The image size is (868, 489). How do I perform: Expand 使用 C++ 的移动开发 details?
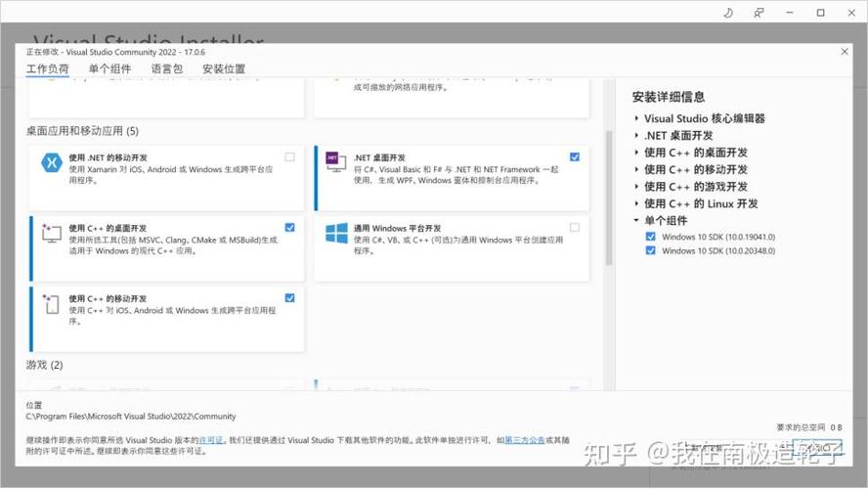(636, 169)
